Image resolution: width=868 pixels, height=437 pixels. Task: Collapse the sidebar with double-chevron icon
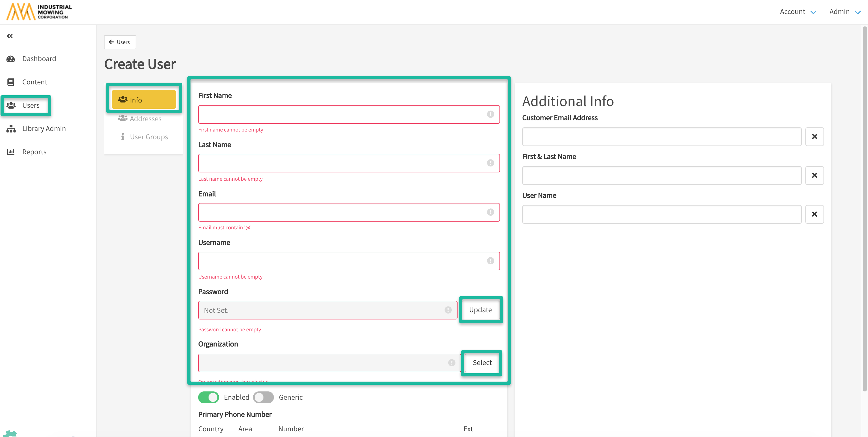[x=10, y=36]
